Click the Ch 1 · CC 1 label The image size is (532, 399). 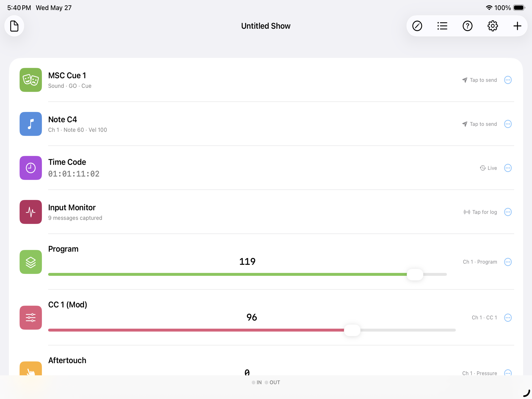pyautogui.click(x=484, y=317)
